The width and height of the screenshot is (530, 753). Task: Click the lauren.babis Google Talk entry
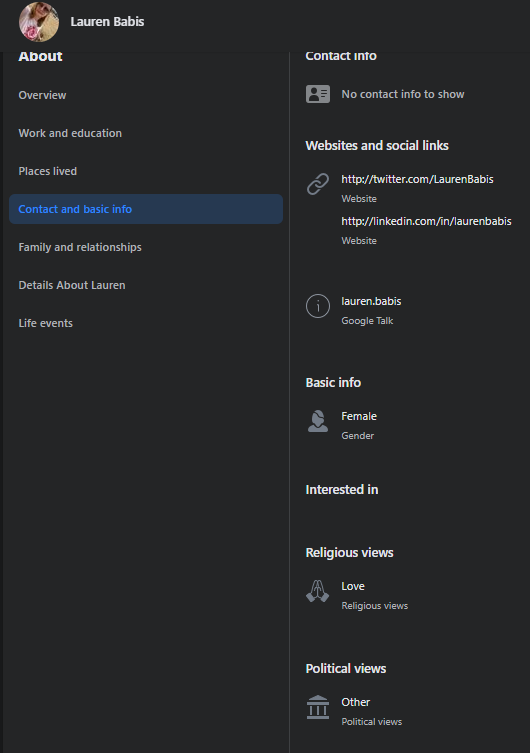[371, 301]
